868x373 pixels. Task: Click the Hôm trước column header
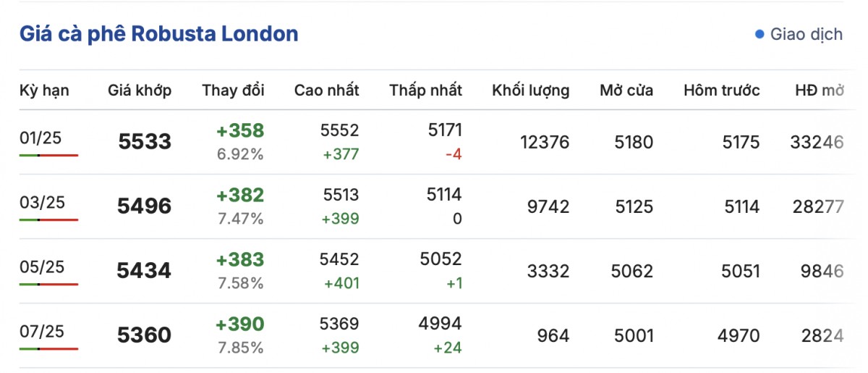coord(721,91)
